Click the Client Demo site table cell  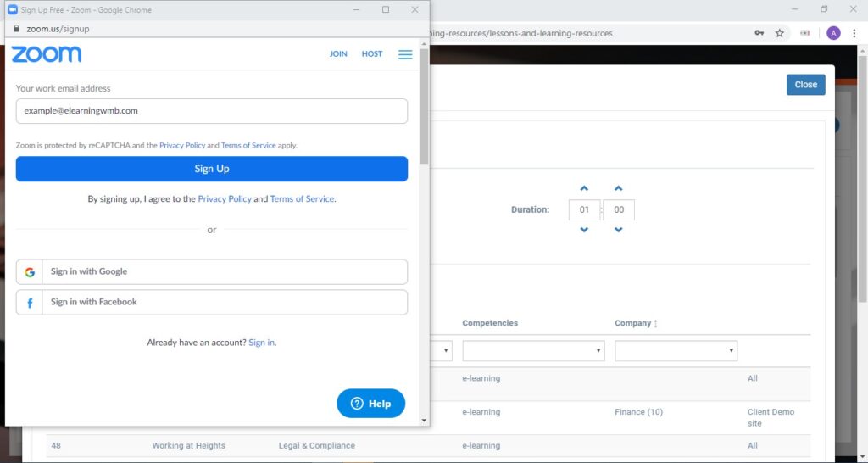[x=771, y=417]
